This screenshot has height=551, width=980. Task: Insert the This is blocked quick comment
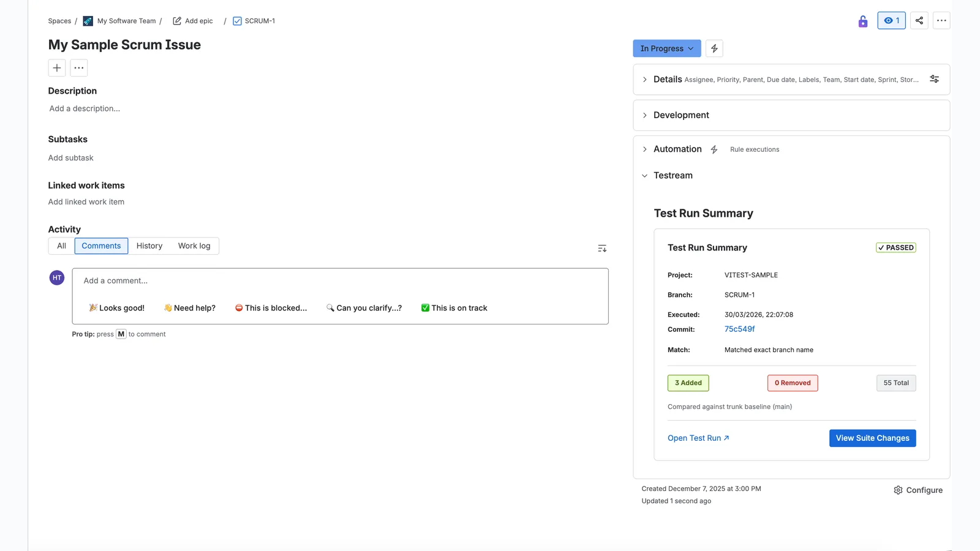click(x=271, y=308)
